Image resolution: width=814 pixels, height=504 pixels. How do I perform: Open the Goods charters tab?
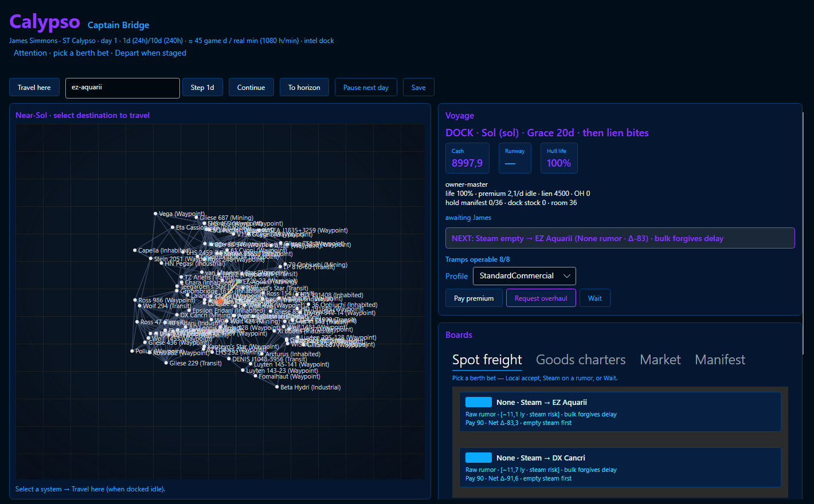coord(581,360)
